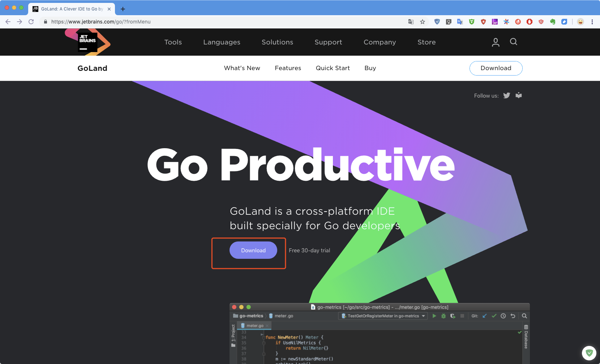This screenshot has height=364, width=600.
Task: Open the Support menu
Action: click(x=329, y=42)
